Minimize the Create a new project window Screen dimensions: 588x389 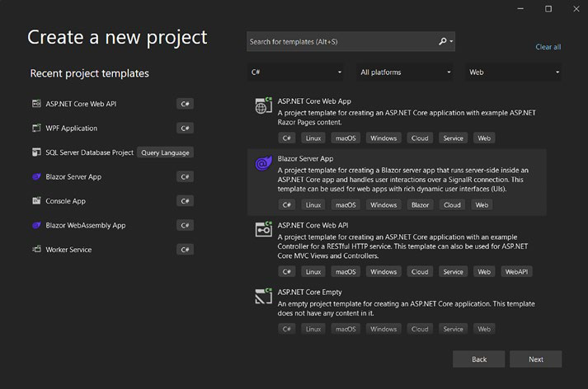tap(520, 8)
